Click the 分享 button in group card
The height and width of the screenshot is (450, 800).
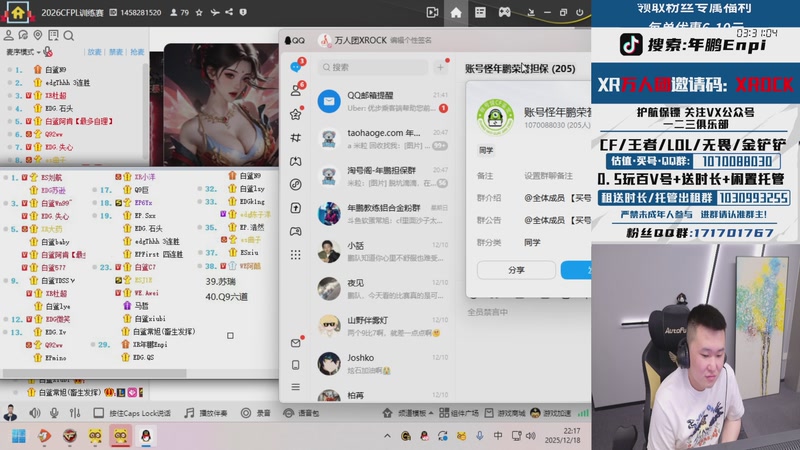(516, 270)
